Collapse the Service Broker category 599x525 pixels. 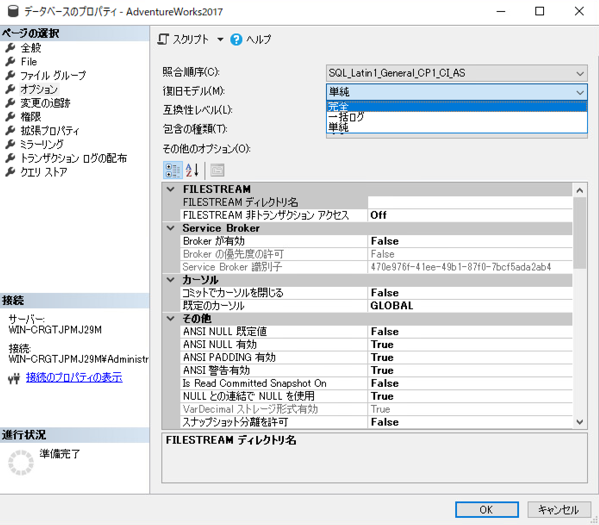pos(171,228)
